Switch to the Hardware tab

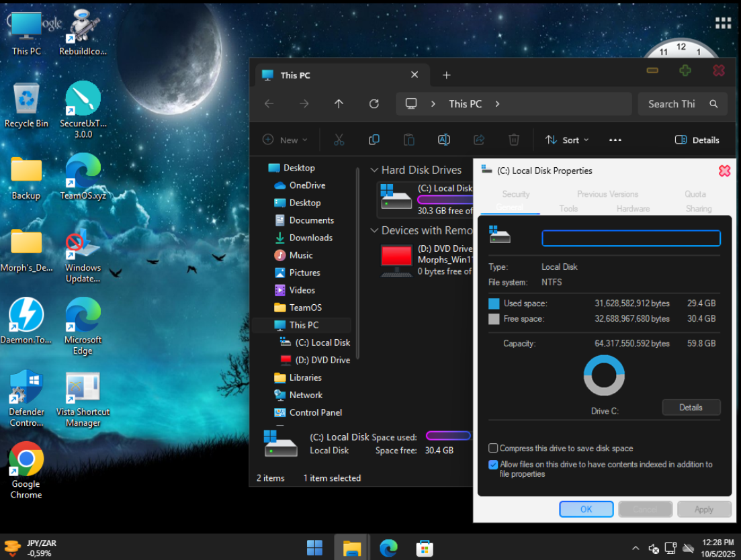(633, 209)
